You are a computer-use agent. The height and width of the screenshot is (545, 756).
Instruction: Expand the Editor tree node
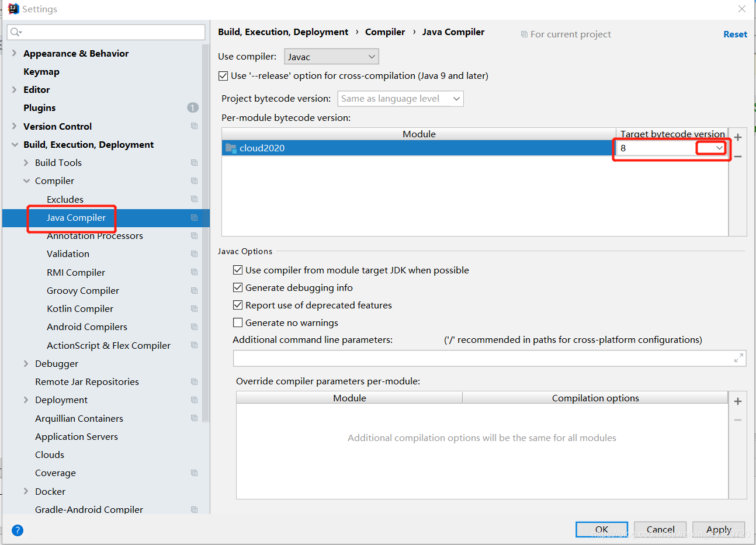(14, 89)
